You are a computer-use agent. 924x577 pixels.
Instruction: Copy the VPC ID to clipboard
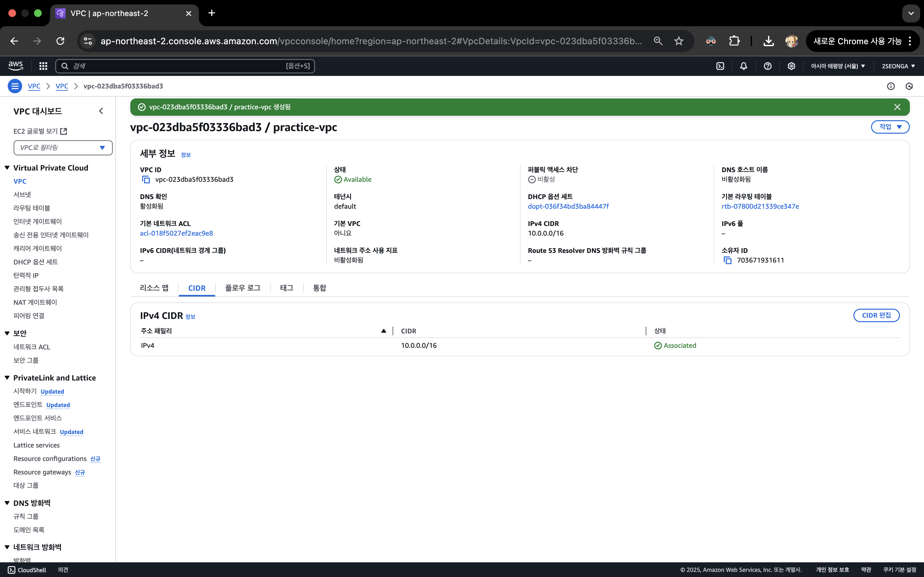(x=146, y=180)
